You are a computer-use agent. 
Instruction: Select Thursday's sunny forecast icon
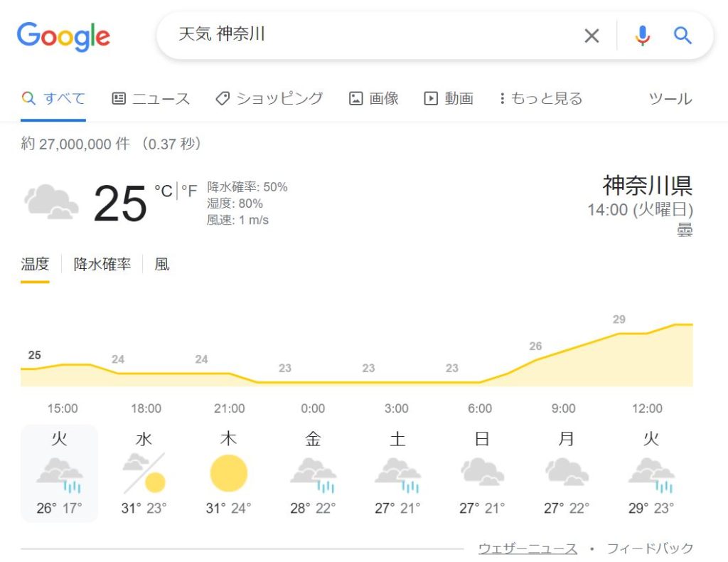click(228, 473)
